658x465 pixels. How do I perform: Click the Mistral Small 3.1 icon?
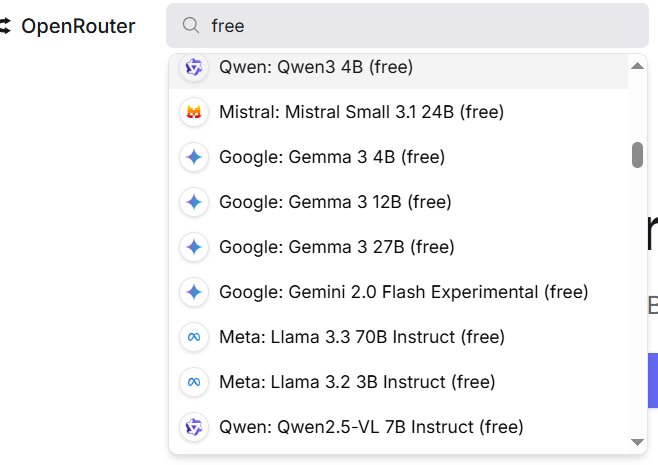pyautogui.click(x=194, y=112)
